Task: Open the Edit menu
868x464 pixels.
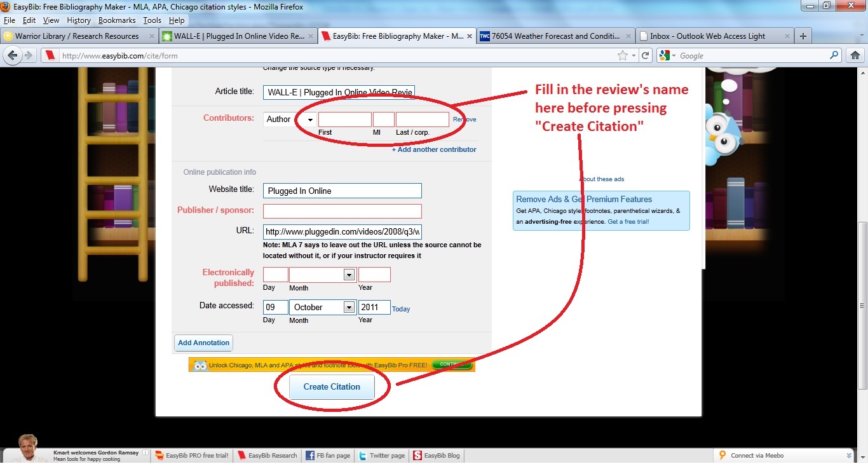Action: click(29, 20)
